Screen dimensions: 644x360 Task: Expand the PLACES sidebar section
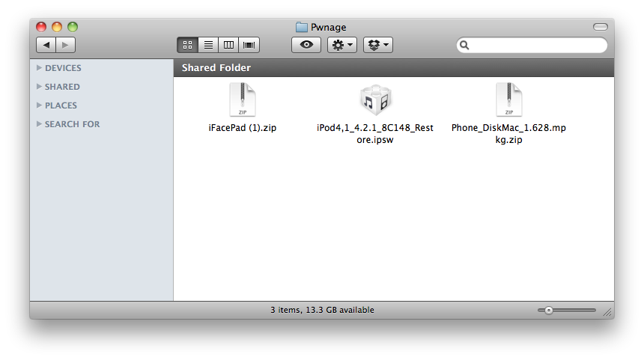[x=39, y=106]
